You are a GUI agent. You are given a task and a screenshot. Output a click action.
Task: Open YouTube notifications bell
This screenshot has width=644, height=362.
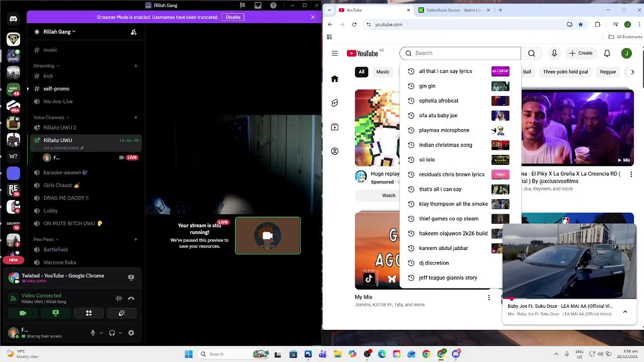[x=607, y=53]
